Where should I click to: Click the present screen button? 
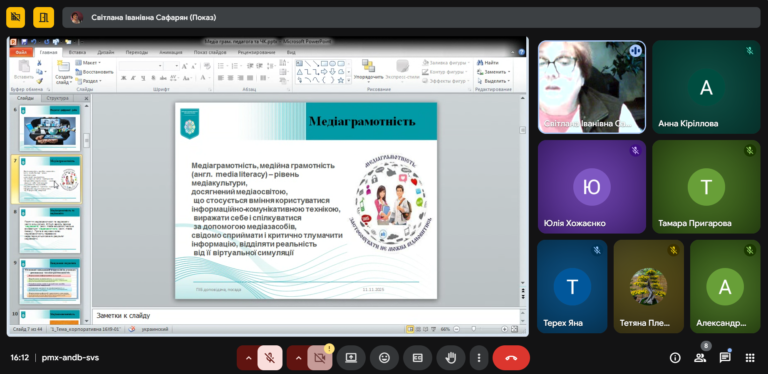coord(351,358)
